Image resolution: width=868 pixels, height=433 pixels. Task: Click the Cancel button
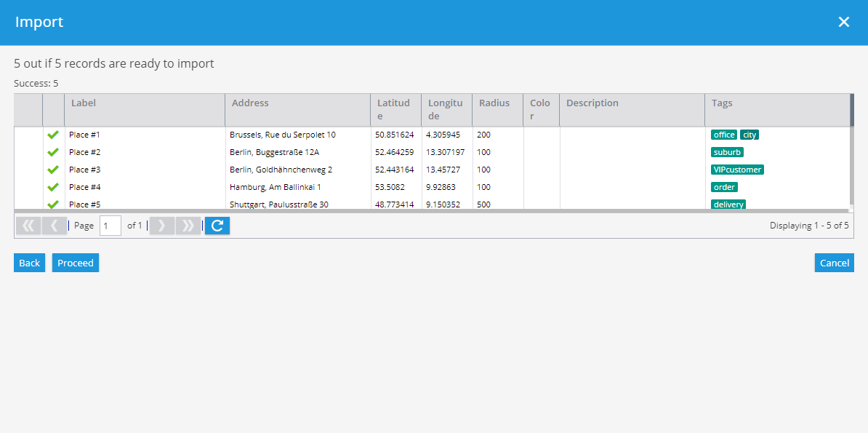click(x=835, y=263)
